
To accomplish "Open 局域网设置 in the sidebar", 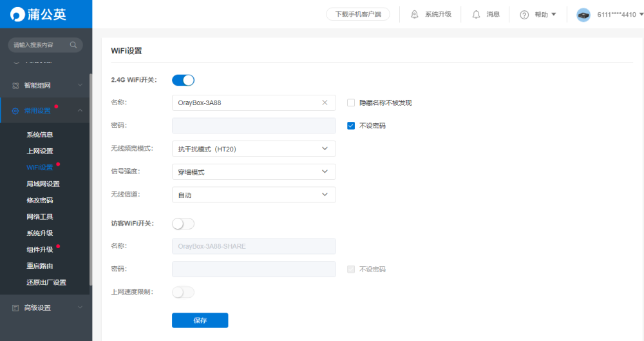I will click(x=43, y=184).
